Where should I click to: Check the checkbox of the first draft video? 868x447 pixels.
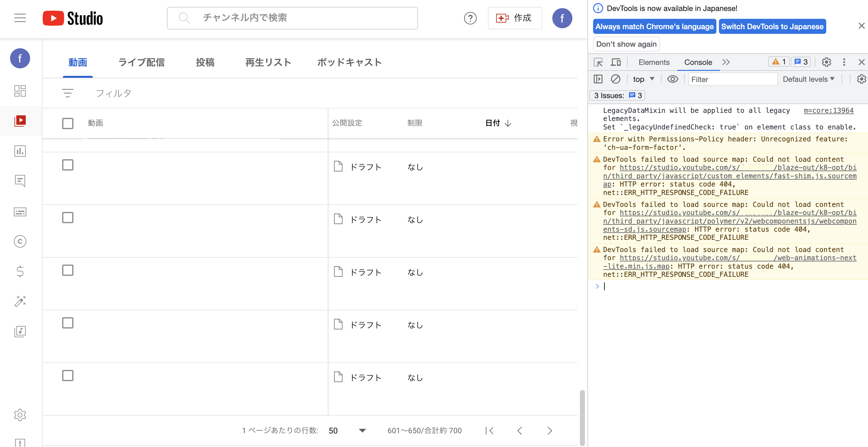coord(67,165)
